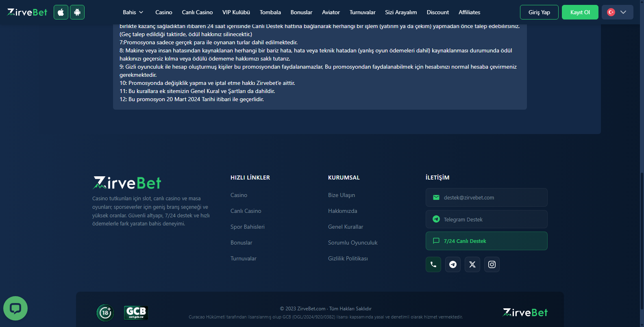Go to Spor Bahisleri footer link
644x327 pixels.
[248, 227]
